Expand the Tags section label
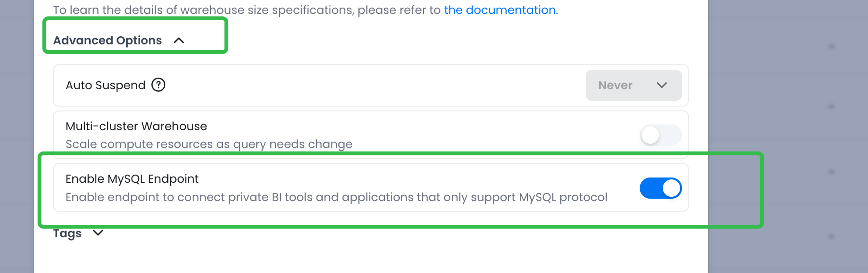This screenshot has width=868, height=273. point(67,233)
